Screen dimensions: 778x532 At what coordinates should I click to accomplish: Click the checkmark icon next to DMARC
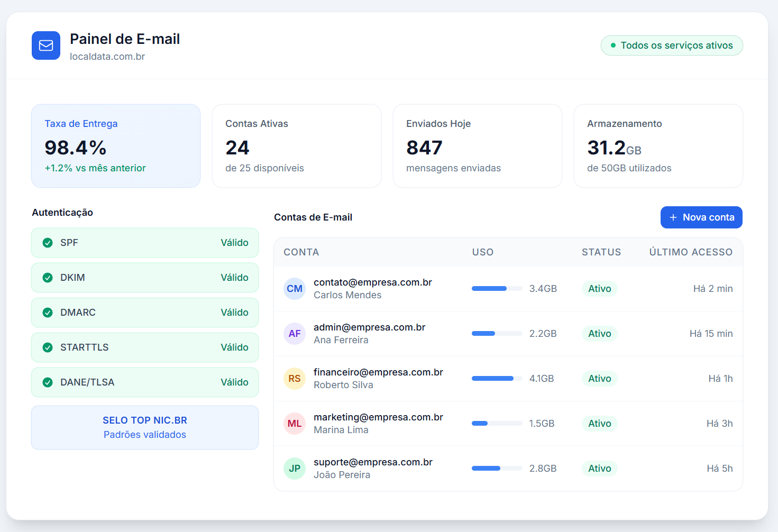point(48,312)
